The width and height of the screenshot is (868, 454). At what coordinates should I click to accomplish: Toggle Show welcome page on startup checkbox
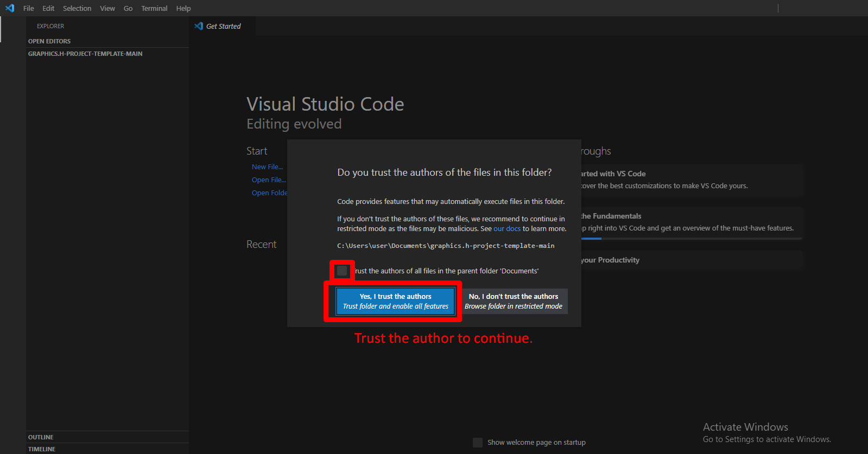click(x=478, y=443)
